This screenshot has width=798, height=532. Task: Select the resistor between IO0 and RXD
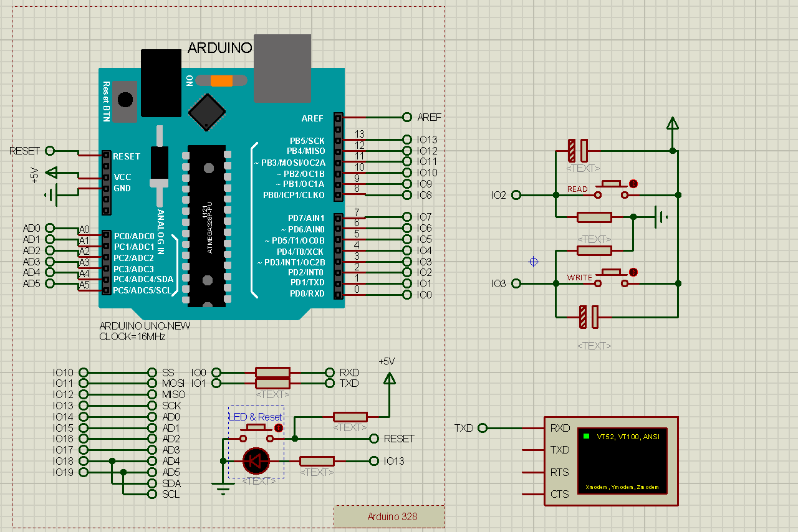tap(273, 373)
